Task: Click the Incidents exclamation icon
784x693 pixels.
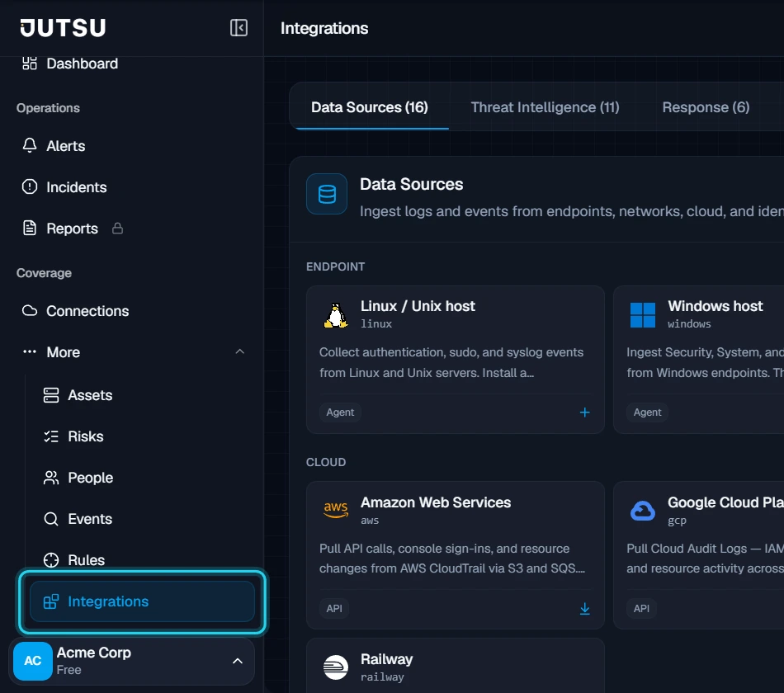Action: click(x=30, y=187)
